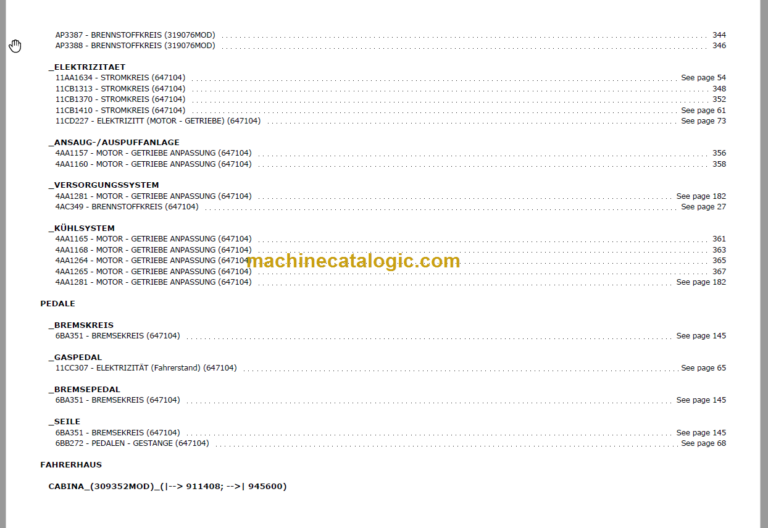This screenshot has height=528, width=768.
Task: Click 4AC349 BRENNSTOFFKREIS See page 27
Action: [390, 207]
